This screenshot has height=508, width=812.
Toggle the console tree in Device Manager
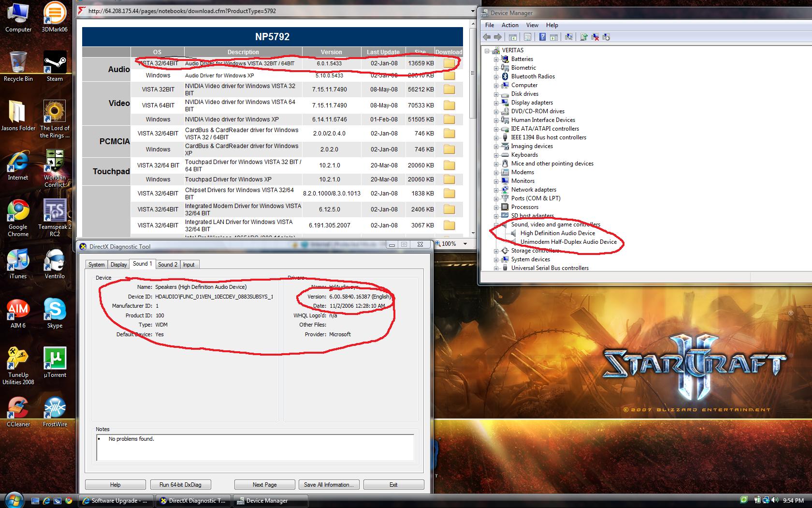[513, 37]
